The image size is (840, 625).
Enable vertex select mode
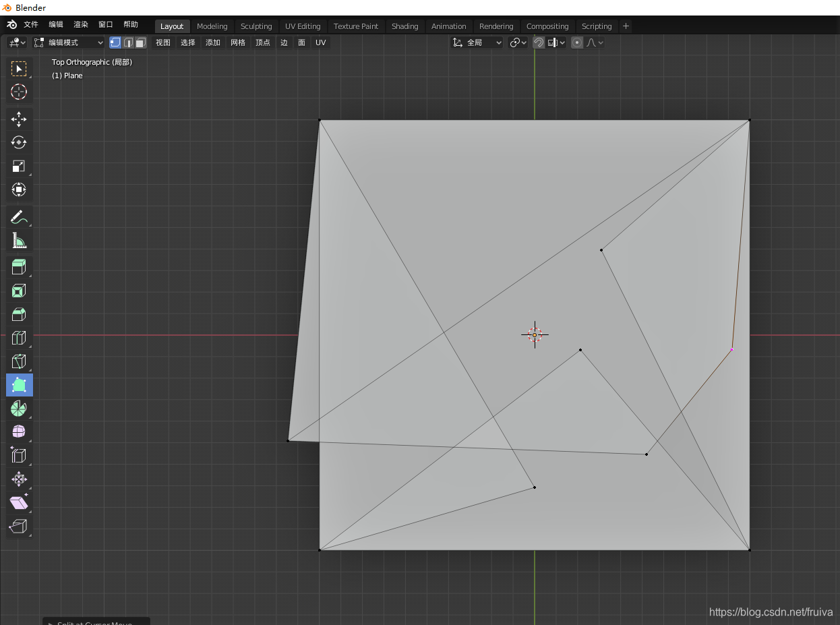(x=115, y=42)
